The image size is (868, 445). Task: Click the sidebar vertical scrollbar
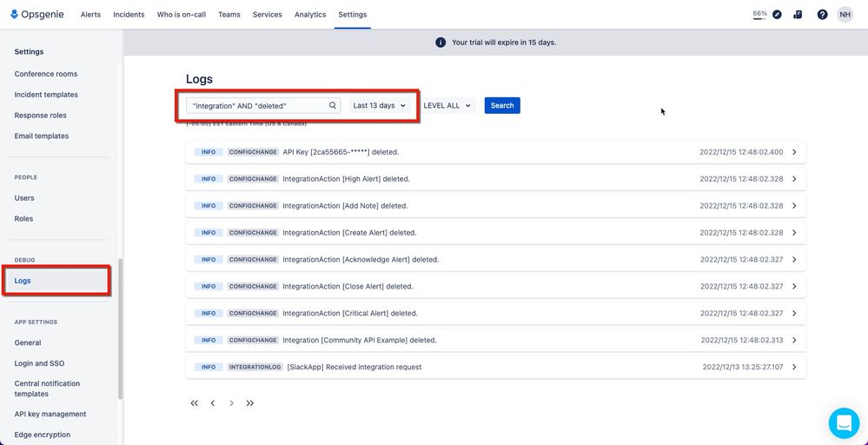[120, 329]
